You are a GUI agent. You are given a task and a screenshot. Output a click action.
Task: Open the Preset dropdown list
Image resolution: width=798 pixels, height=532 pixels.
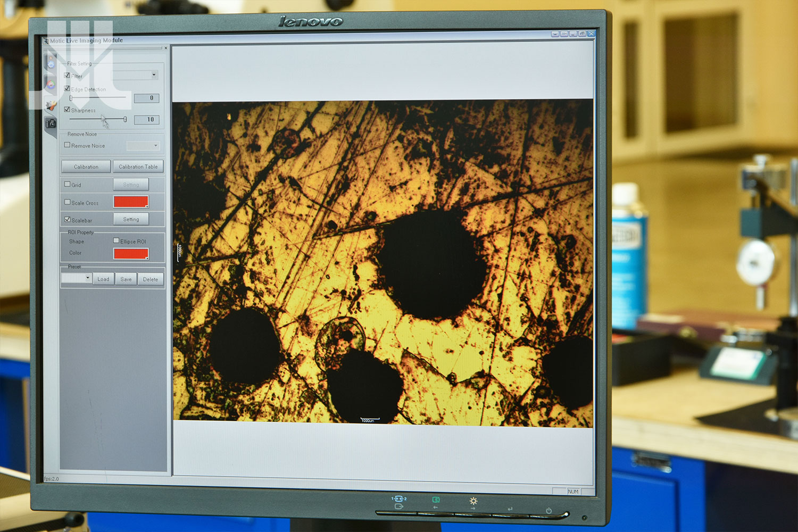[77, 278]
